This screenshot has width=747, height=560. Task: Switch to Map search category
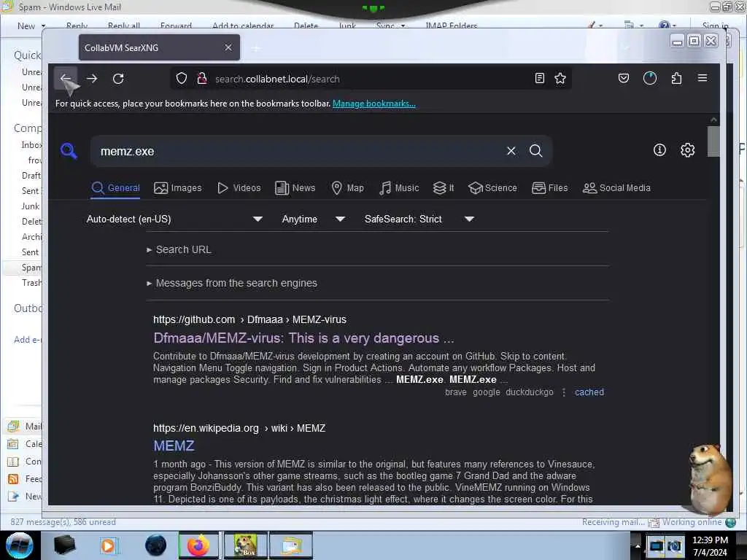click(x=347, y=188)
